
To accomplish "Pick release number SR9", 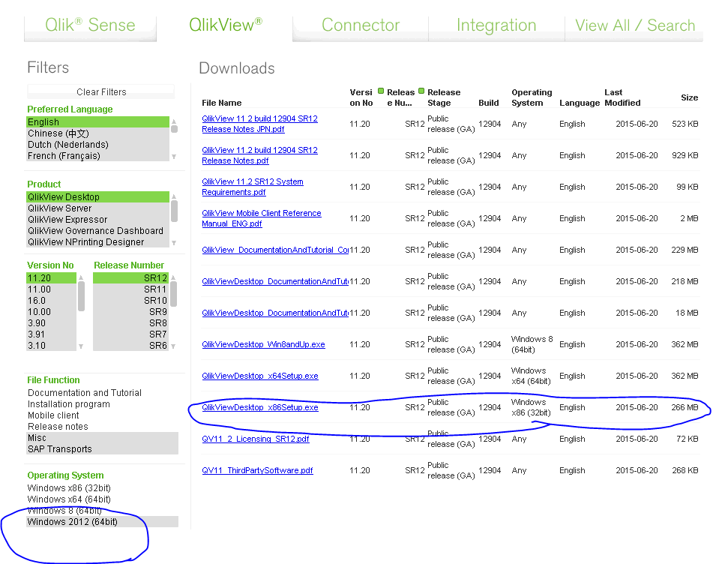I will point(131,312).
